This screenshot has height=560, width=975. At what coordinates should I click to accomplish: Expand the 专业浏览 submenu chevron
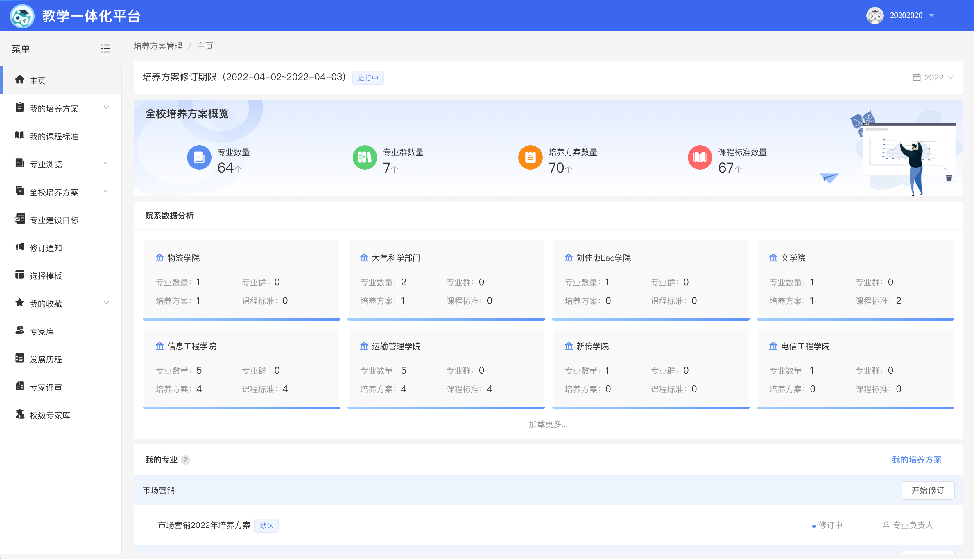(106, 163)
